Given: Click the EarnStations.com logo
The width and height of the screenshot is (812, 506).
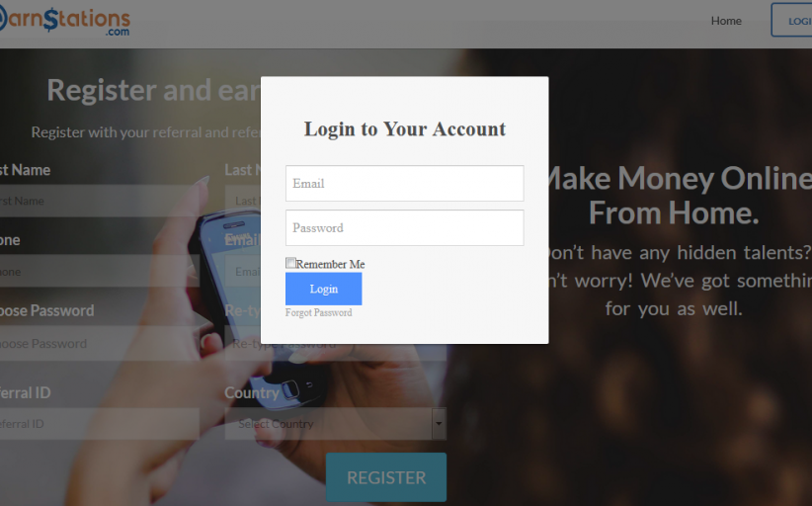Looking at the screenshot, I should [64, 22].
